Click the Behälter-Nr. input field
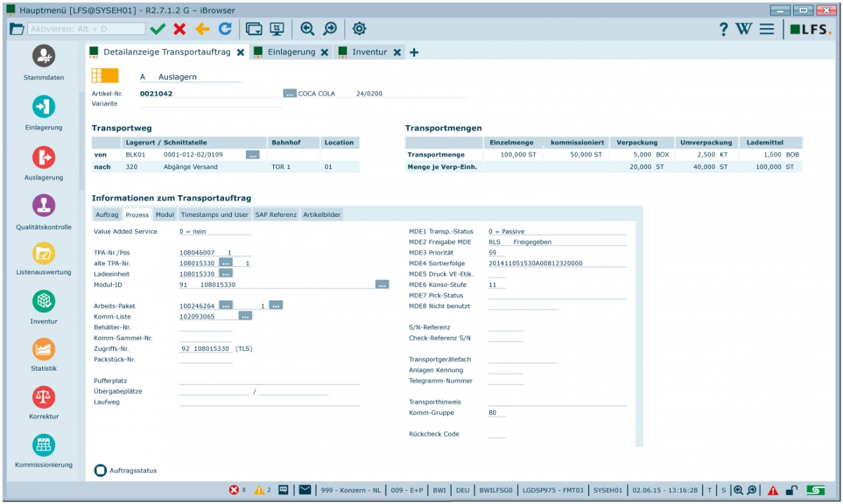This screenshot has width=843, height=504. 205,327
